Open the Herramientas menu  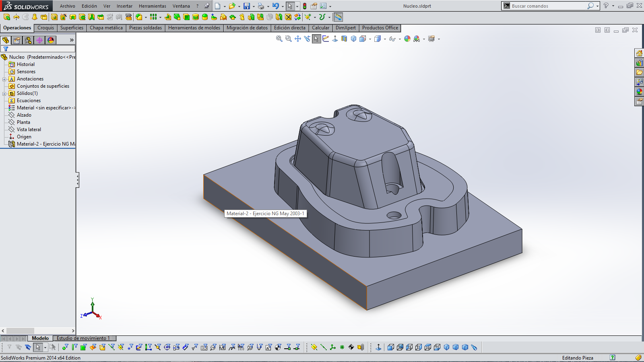point(153,6)
